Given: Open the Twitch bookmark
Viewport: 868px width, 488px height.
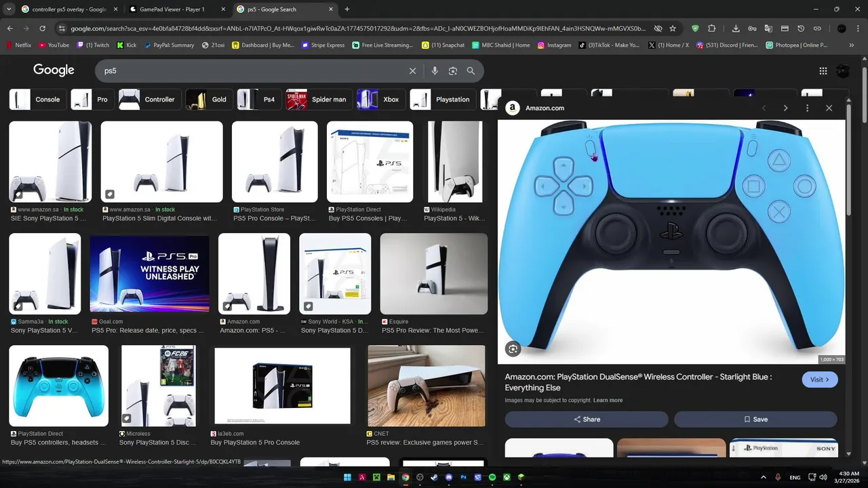Looking at the screenshot, I should coord(93,45).
